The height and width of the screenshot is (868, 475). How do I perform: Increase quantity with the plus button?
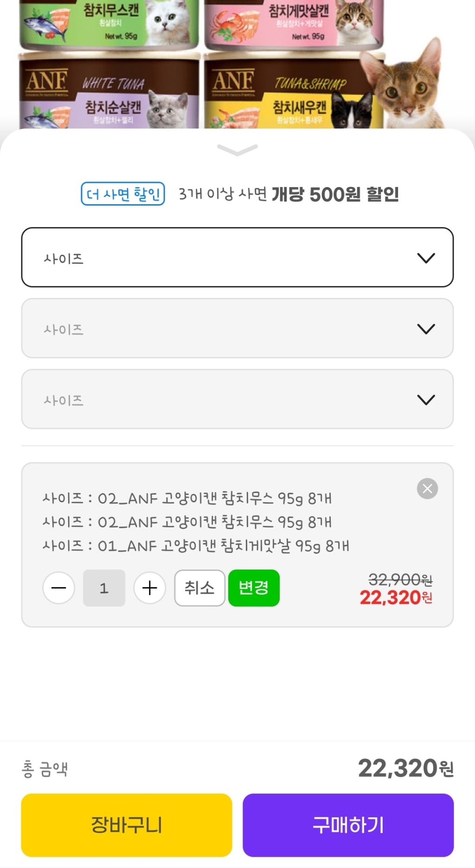(x=149, y=588)
